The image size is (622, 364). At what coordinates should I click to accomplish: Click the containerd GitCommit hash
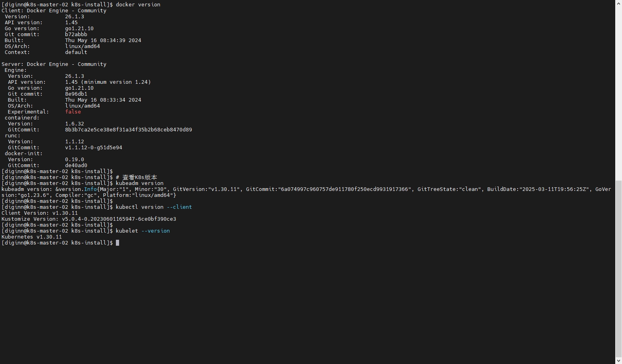pos(128,130)
